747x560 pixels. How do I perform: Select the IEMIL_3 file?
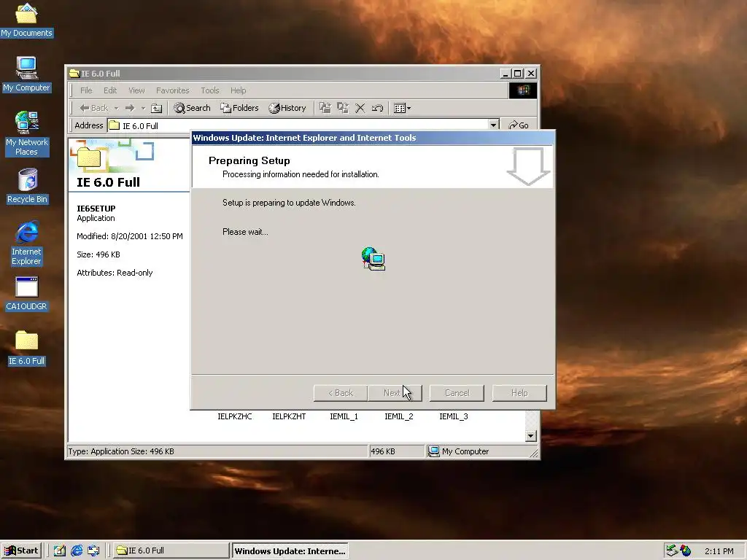[454, 416]
